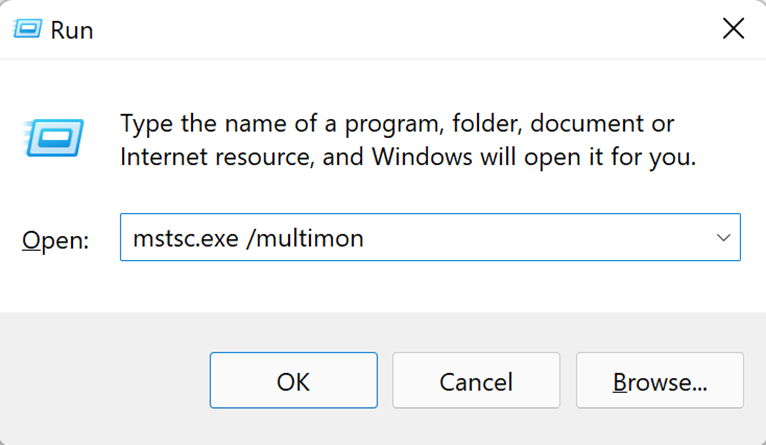Click the "Type the name of a program" line
The height and width of the screenshot is (445, 766).
tap(397, 124)
